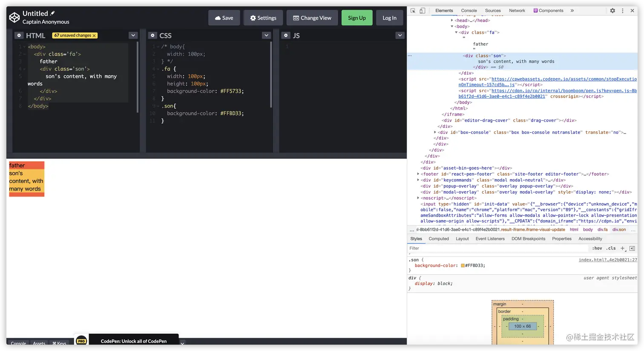Viewport: 644px width, 351px height.
Task: Open CSS editor settings gear
Action: point(152,35)
